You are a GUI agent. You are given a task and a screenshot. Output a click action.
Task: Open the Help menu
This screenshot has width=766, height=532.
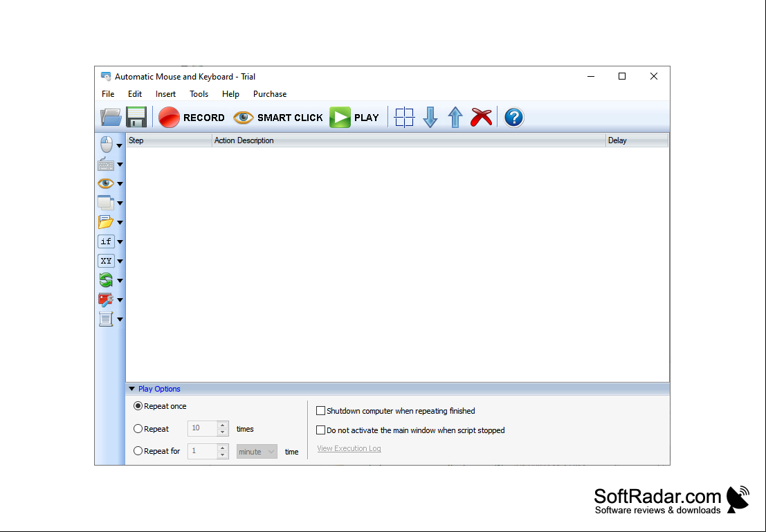(x=230, y=94)
